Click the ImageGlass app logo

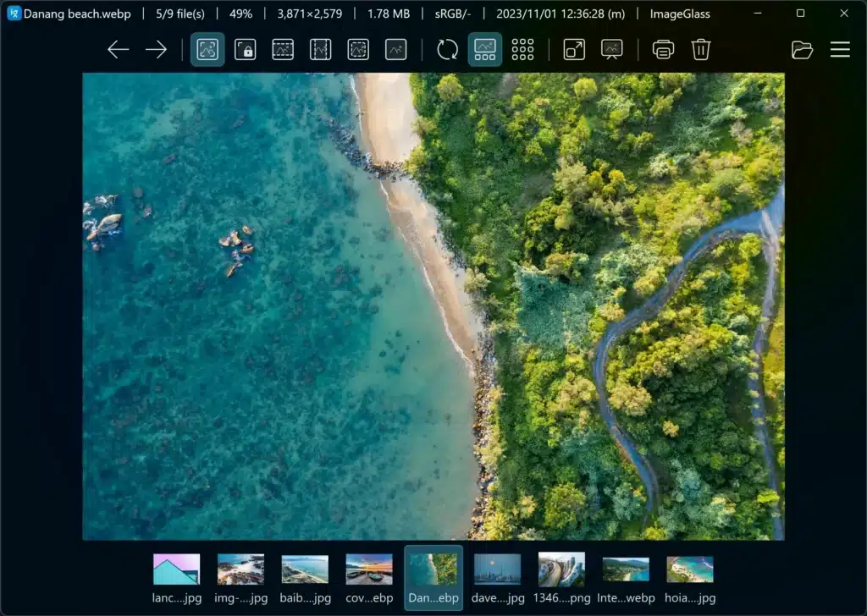[14, 14]
